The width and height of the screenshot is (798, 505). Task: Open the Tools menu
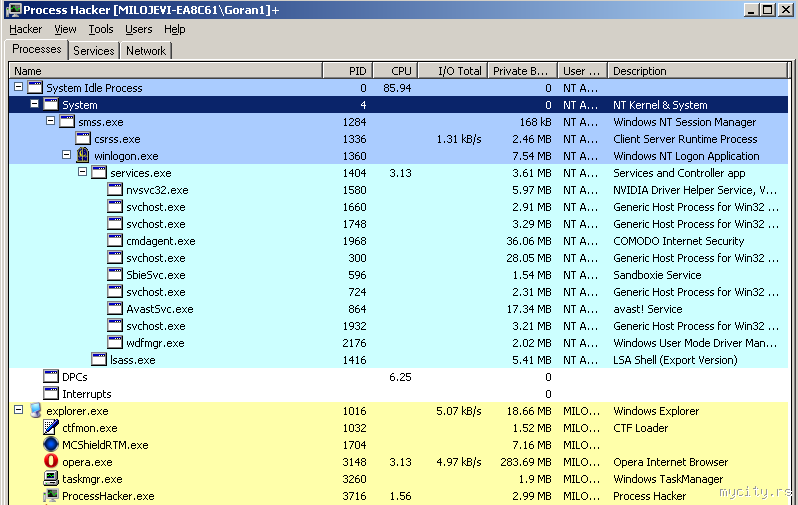pyautogui.click(x=101, y=29)
